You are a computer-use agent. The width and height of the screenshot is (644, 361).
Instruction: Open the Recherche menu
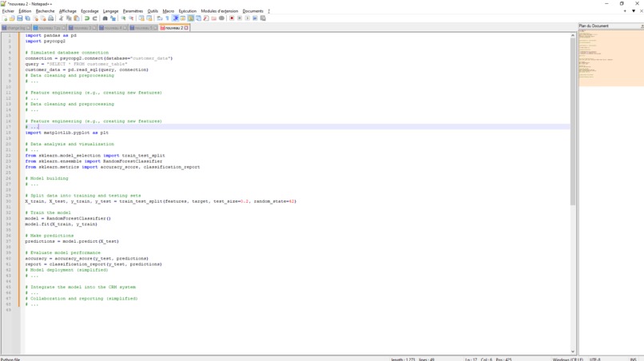tap(46, 11)
